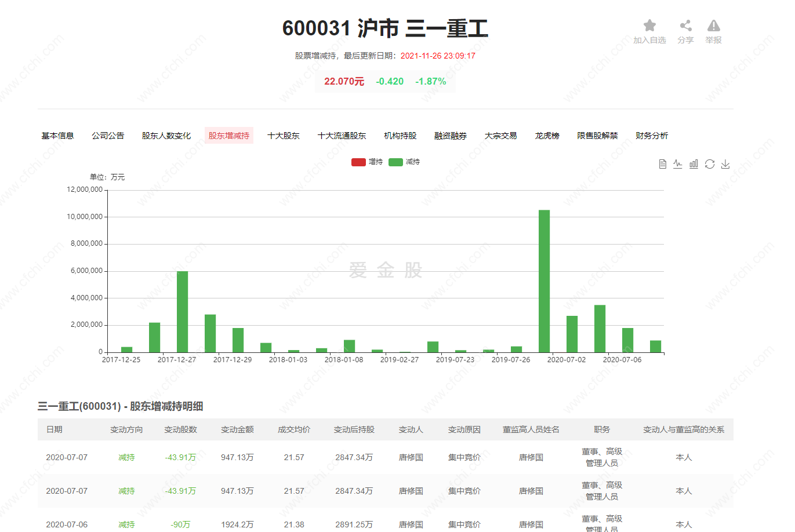The height and width of the screenshot is (532, 795).
Task: Click the 三一重工(600031) - 股东增减持明细 heading
Action: 120,406
